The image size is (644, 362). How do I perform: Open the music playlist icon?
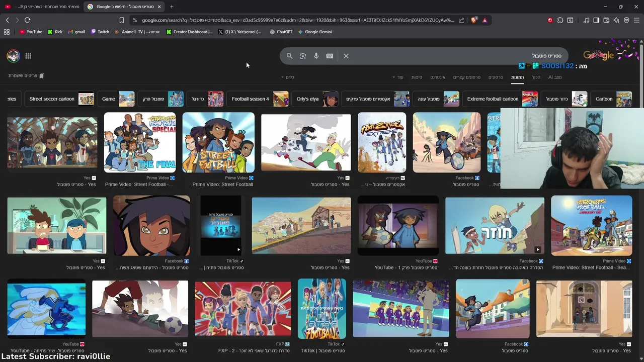click(586, 20)
